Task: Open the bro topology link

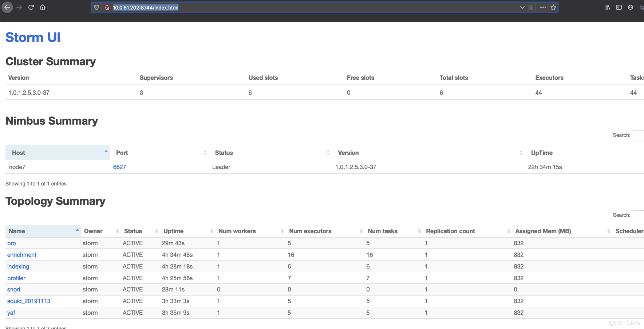Action: pos(12,243)
